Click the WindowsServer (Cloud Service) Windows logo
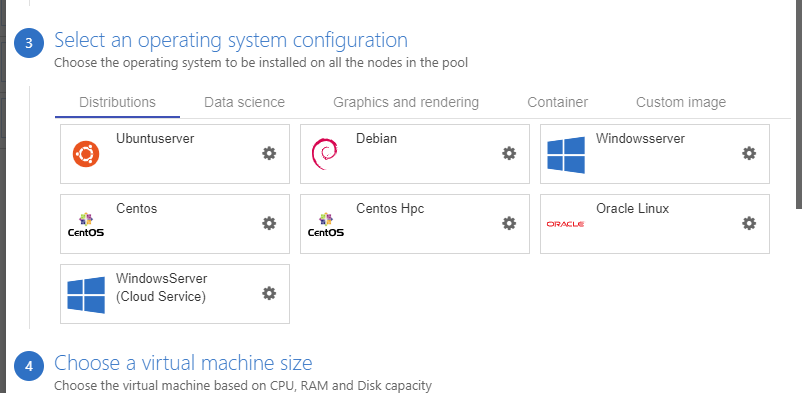802x393 pixels. point(86,295)
